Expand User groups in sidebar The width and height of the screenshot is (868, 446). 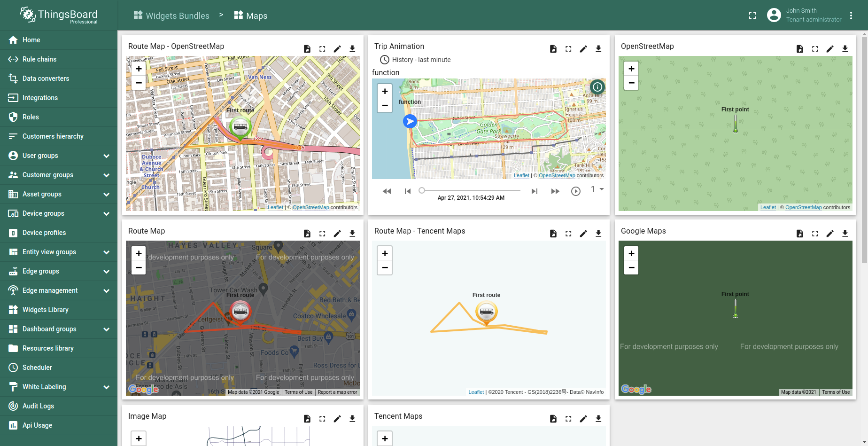107,156
